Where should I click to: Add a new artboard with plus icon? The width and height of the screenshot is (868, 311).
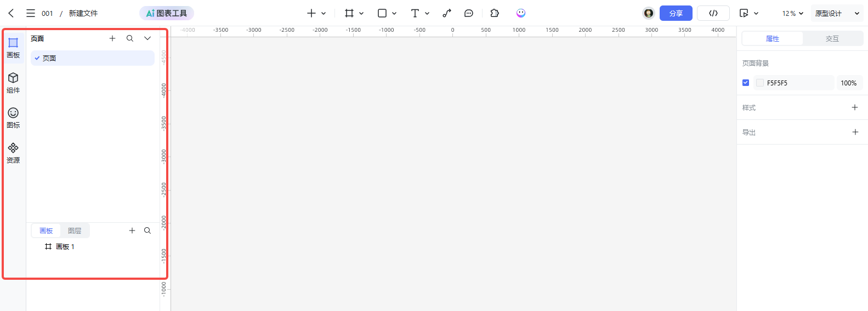coord(132,231)
